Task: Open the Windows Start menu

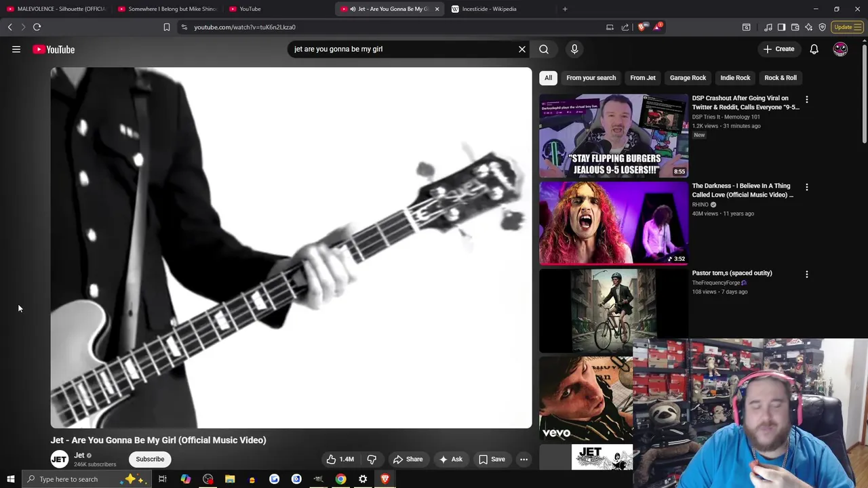Action: (x=11, y=479)
